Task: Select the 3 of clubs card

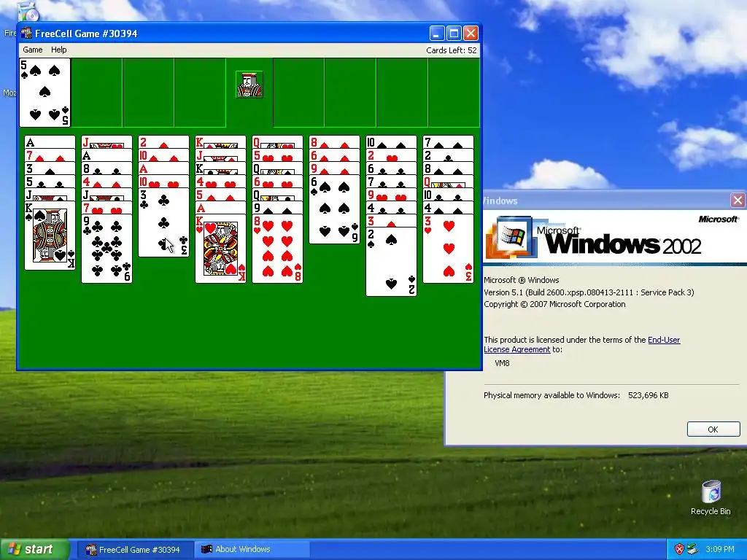Action: pyautogui.click(x=163, y=223)
